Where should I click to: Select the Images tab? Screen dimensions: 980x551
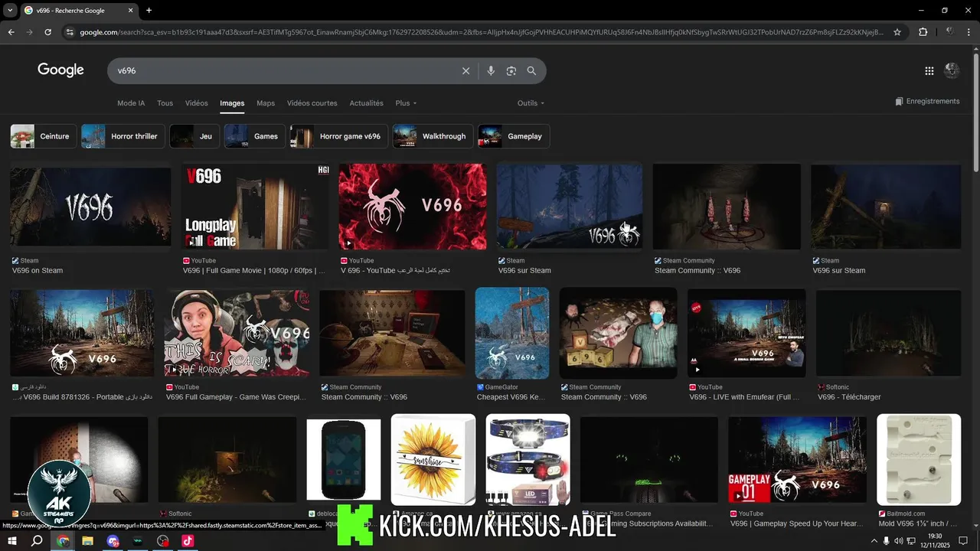[x=232, y=103]
